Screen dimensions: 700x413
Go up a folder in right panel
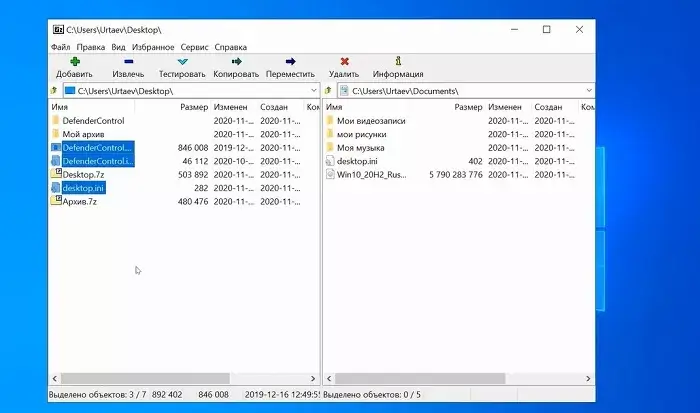(x=329, y=90)
